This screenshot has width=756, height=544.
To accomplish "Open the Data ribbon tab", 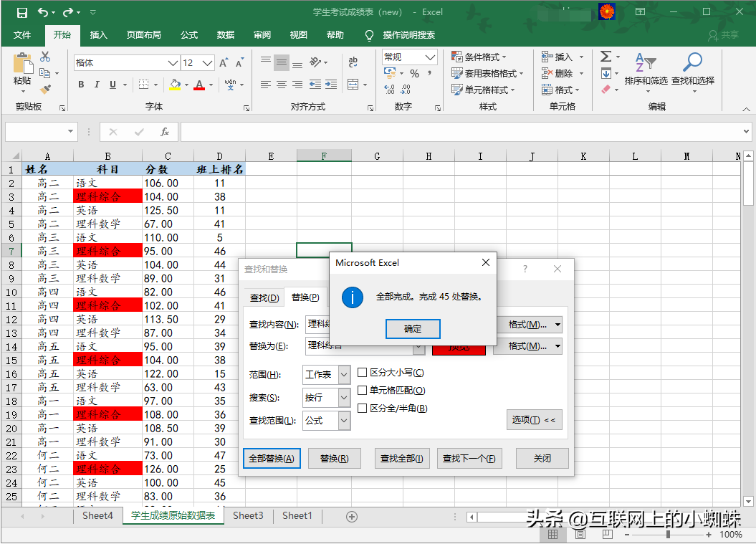I will 225,34.
